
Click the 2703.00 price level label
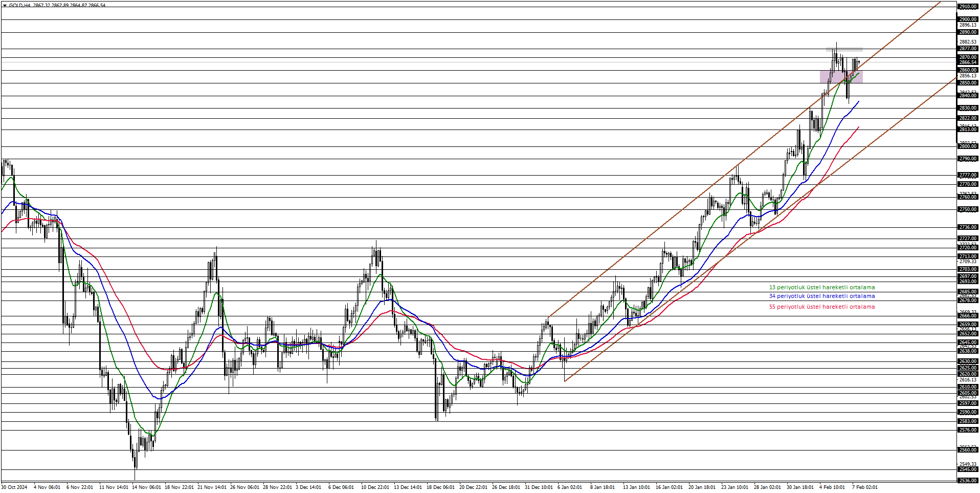[968, 269]
